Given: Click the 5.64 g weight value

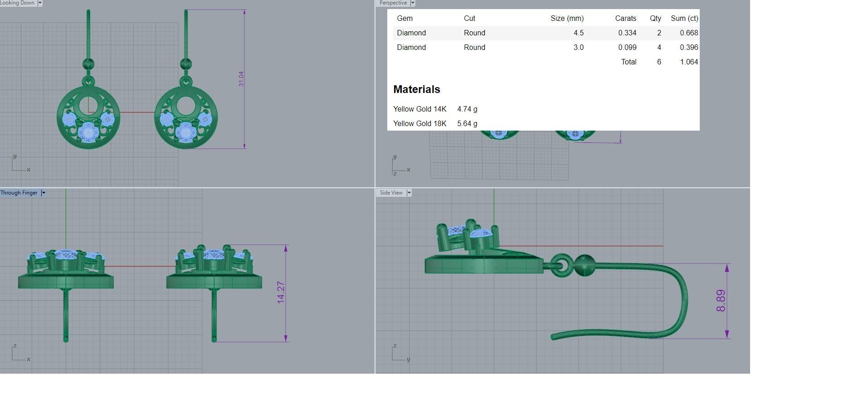Looking at the screenshot, I should [x=467, y=124].
